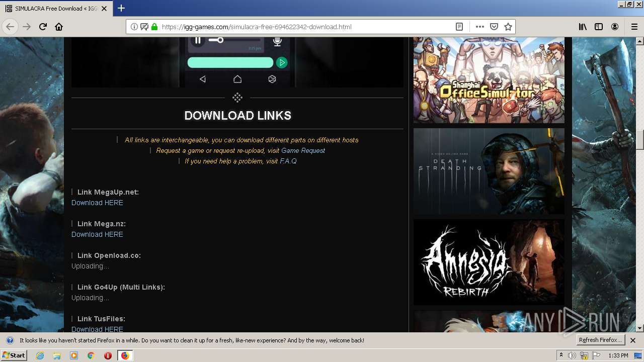Dismiss the Firefox refresh notification bar
Viewport: 644px width, 362px height.
[633, 340]
